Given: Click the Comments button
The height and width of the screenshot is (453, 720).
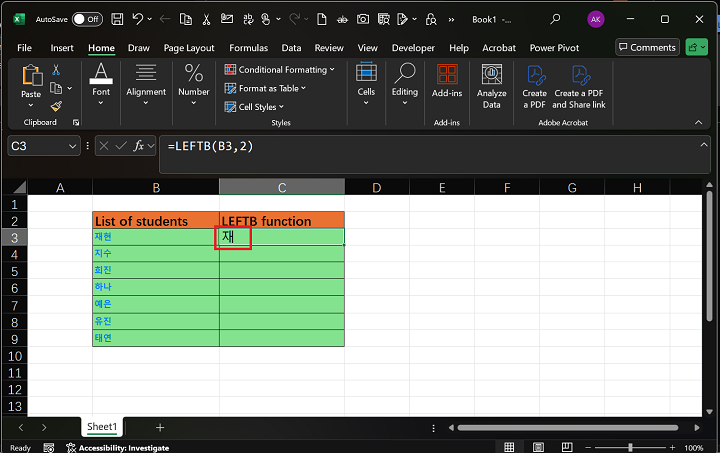Looking at the screenshot, I should 646,47.
